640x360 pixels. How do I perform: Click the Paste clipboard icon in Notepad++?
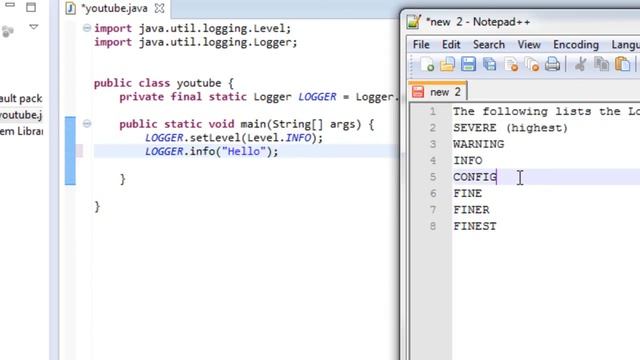tap(622, 64)
